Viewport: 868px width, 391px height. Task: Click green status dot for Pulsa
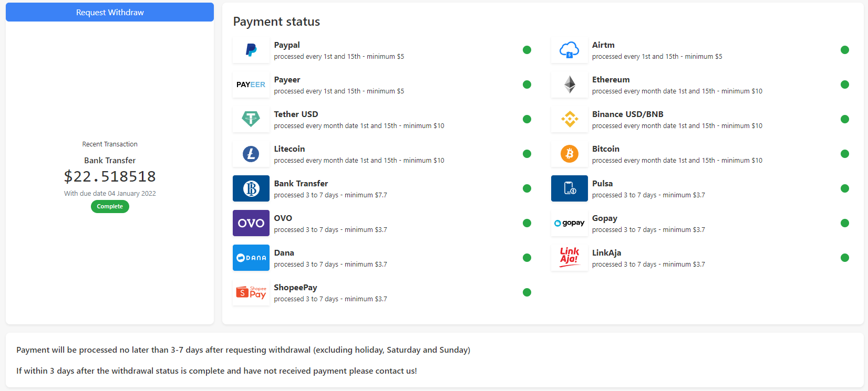[845, 188]
